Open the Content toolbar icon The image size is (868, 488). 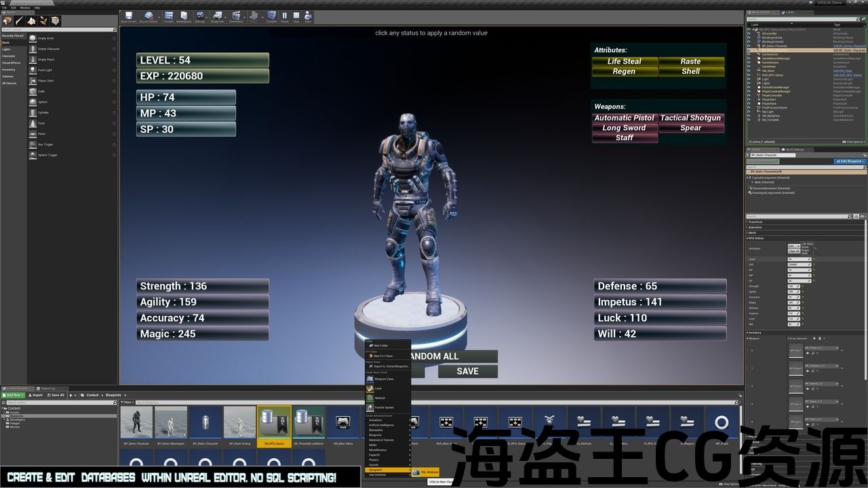168,16
